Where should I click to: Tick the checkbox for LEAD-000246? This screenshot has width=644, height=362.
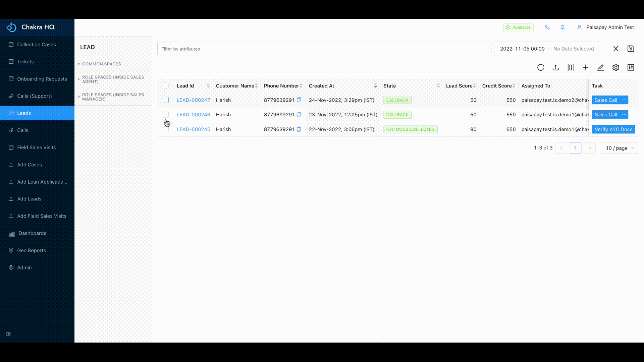(166, 115)
